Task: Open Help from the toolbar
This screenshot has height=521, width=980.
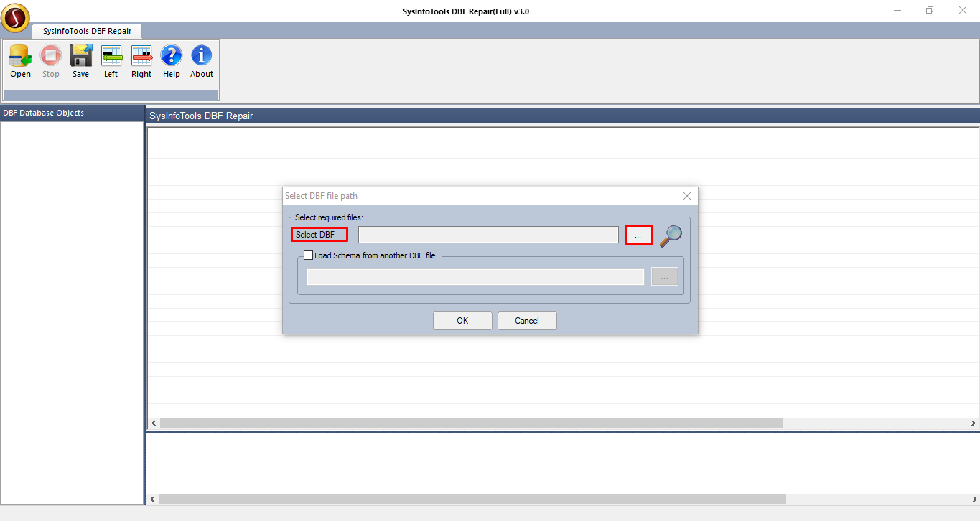Action: tap(172, 56)
